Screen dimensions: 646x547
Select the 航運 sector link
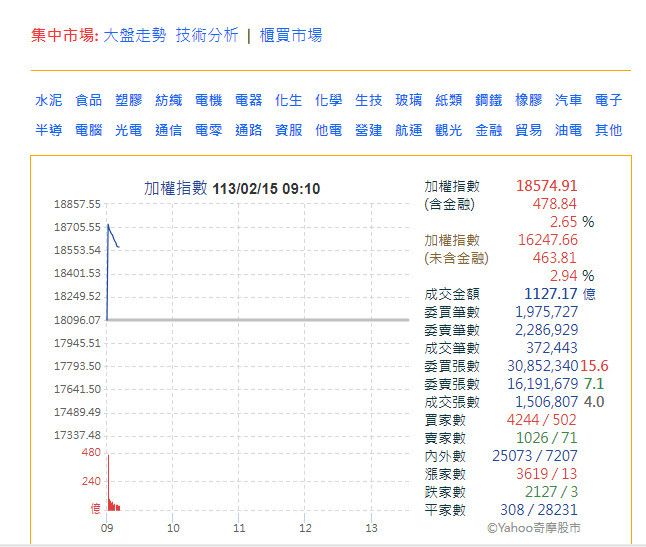coord(408,130)
